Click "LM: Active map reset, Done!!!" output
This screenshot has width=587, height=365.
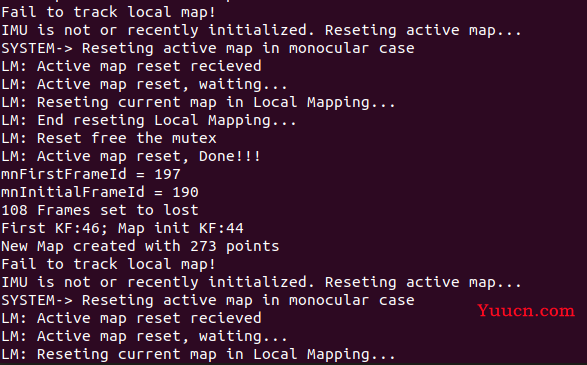tap(131, 156)
